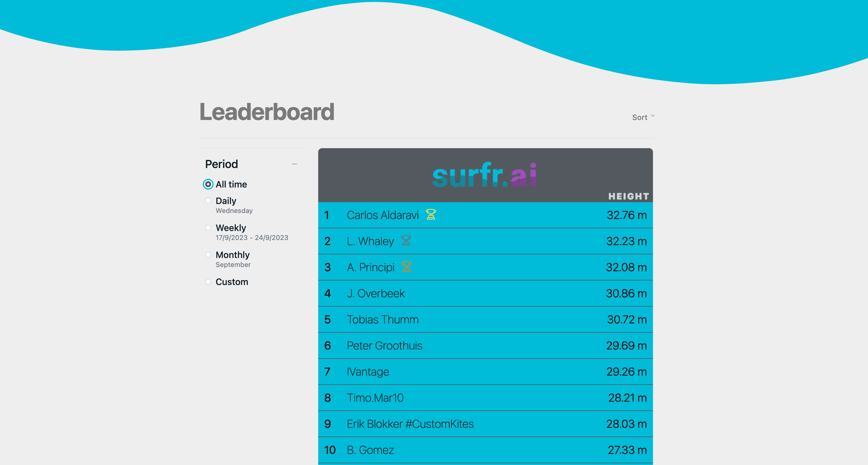Collapse the Period filter section
The width and height of the screenshot is (868, 465).
(x=294, y=164)
